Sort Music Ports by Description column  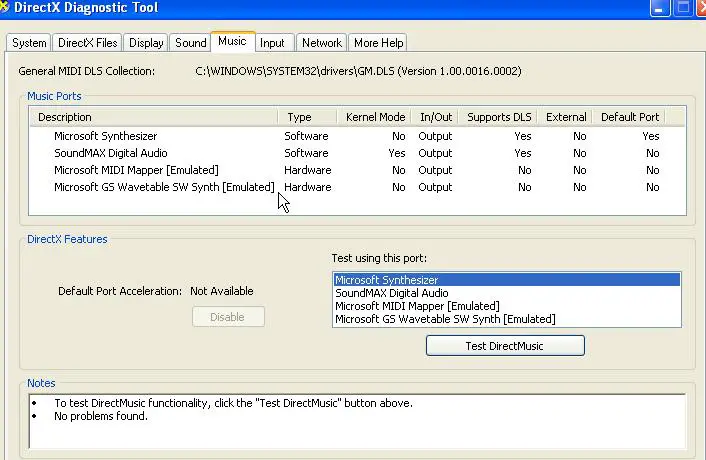[154, 117]
